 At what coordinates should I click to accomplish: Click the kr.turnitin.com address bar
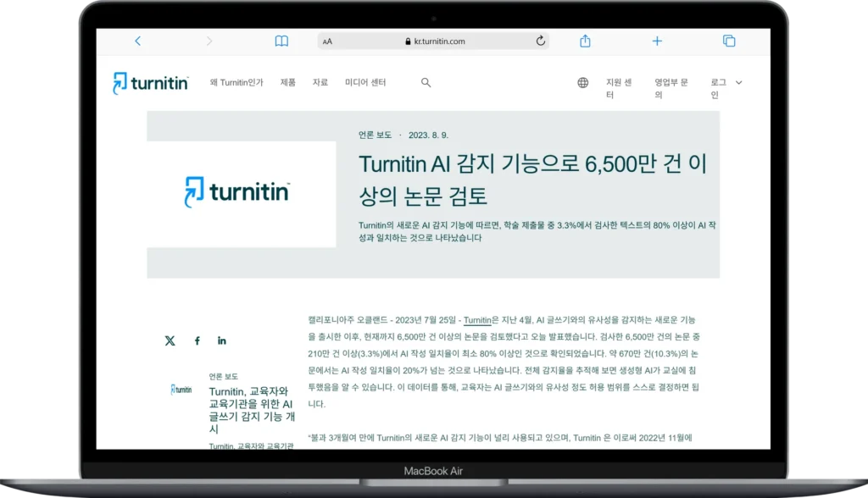point(433,41)
